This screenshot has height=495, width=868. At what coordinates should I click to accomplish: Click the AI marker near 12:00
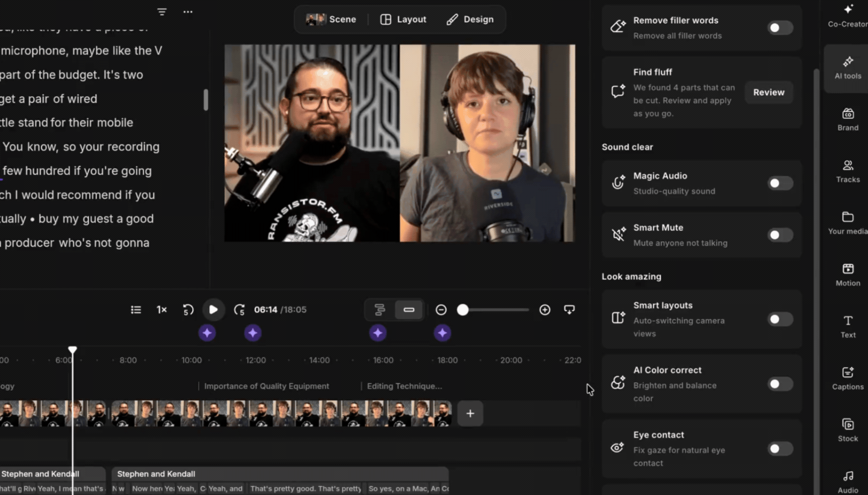[x=253, y=333]
